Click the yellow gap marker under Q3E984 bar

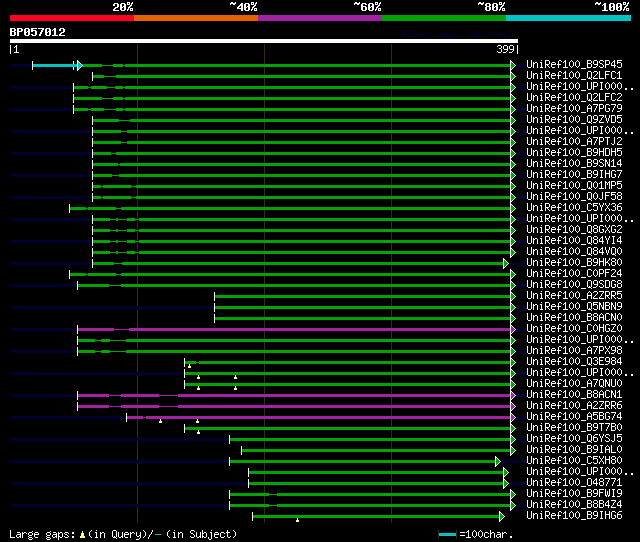[189, 366]
